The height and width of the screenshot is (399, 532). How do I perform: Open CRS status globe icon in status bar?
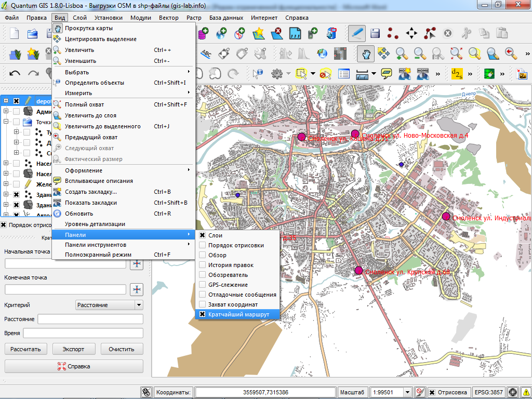(513, 392)
